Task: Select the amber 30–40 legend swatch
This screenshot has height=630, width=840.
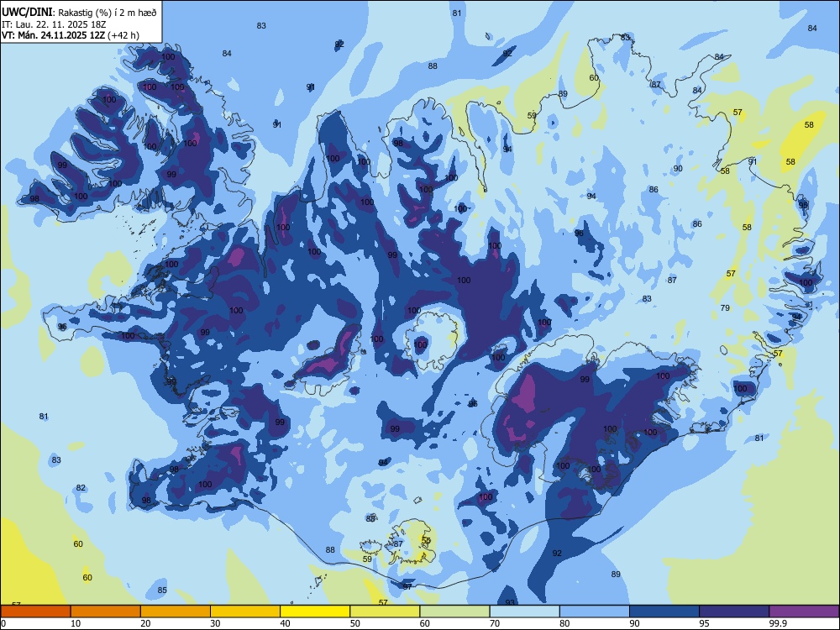Action: [x=245, y=612]
